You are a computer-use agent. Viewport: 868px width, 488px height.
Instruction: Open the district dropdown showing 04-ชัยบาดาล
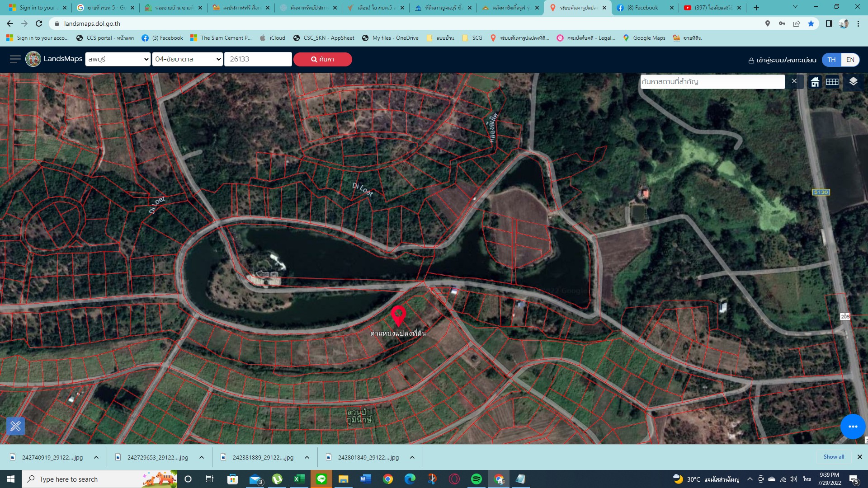click(x=188, y=59)
